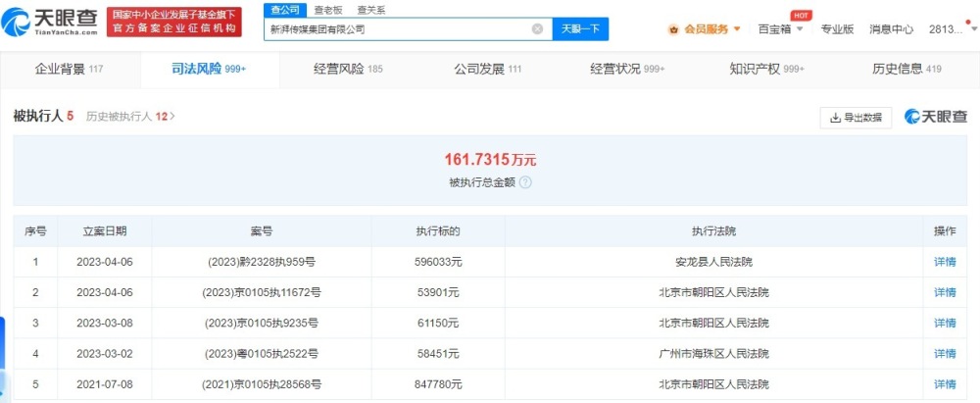Expand the 百宝箱 dropdown menu

tap(800, 28)
